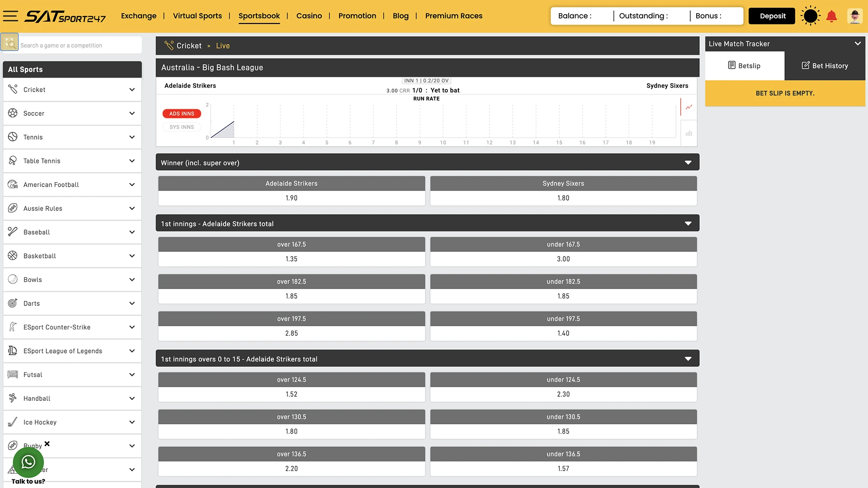Image resolution: width=868 pixels, height=488 pixels.
Task: Open the hamburger menu icon
Action: (10, 16)
